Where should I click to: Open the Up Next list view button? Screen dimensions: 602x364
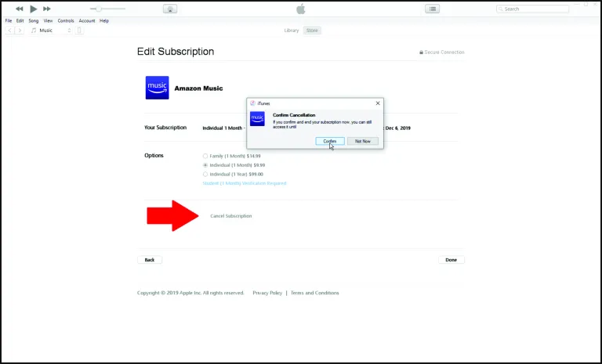point(433,9)
